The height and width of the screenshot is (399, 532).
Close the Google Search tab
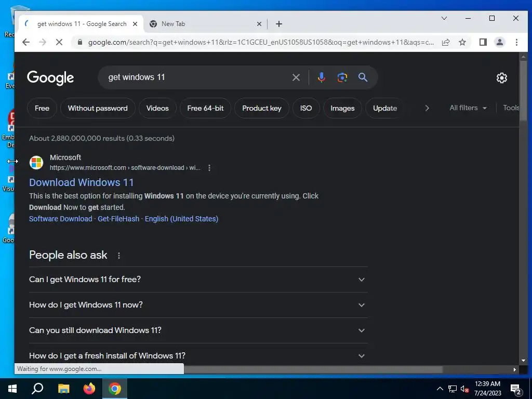tap(135, 24)
